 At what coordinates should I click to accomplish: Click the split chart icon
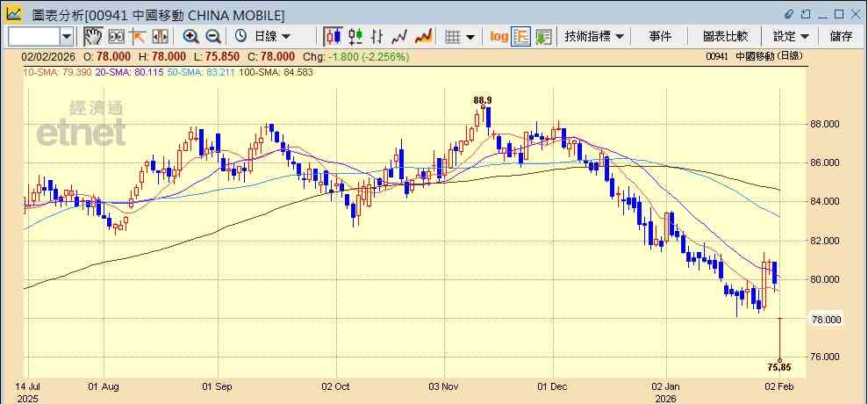tap(160, 37)
